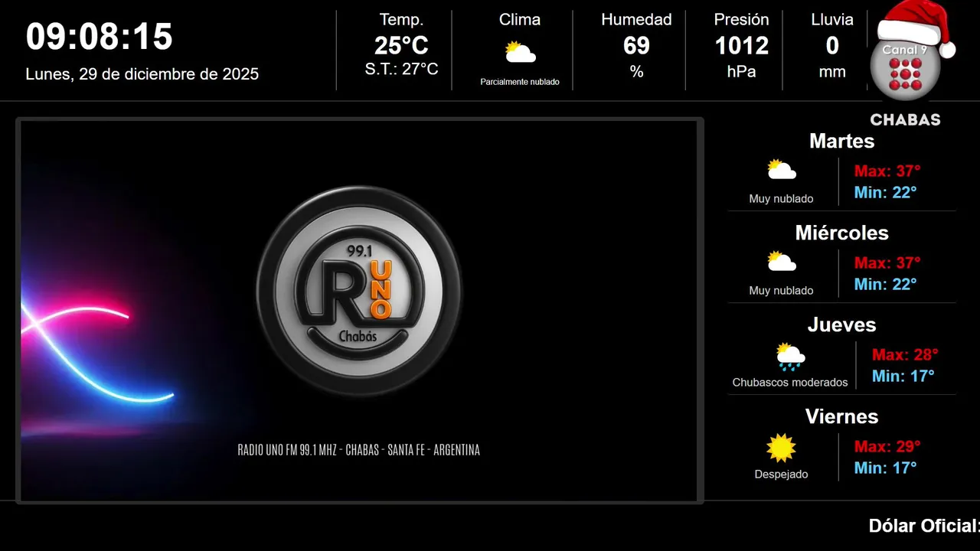This screenshot has height=551, width=980.
Task: Click the Dólar Oficial ticker text
Action: 924,526
